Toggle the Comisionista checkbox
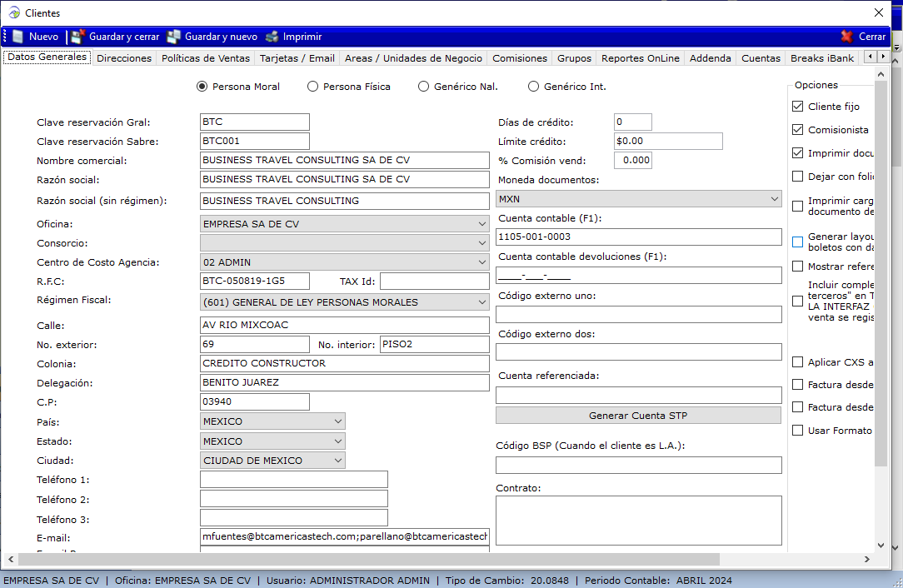 point(798,130)
